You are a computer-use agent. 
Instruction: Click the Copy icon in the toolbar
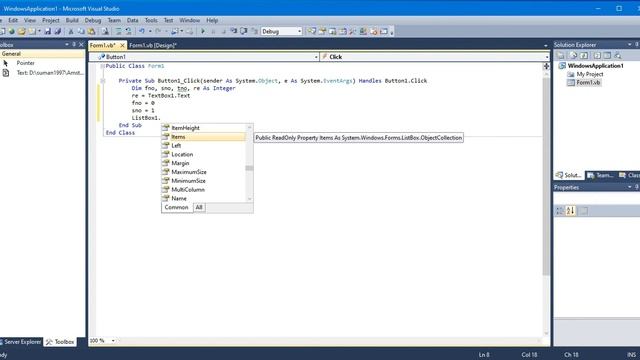point(81,31)
